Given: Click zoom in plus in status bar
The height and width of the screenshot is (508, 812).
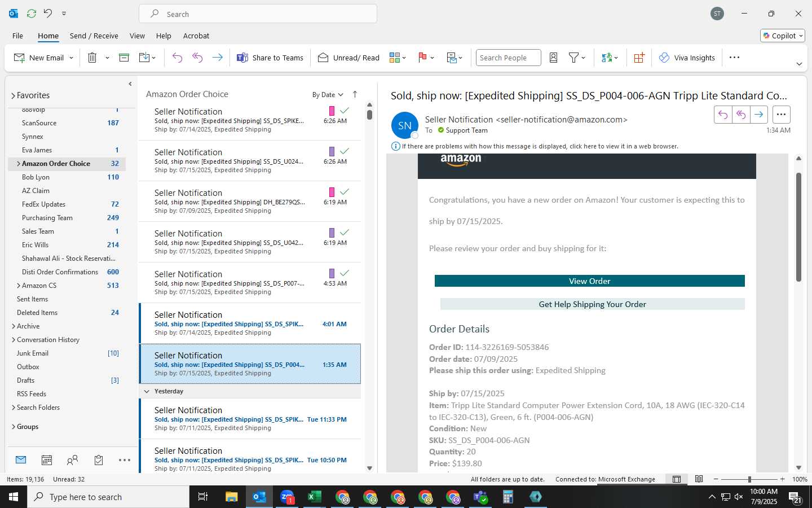Looking at the screenshot, I should 782,479.
